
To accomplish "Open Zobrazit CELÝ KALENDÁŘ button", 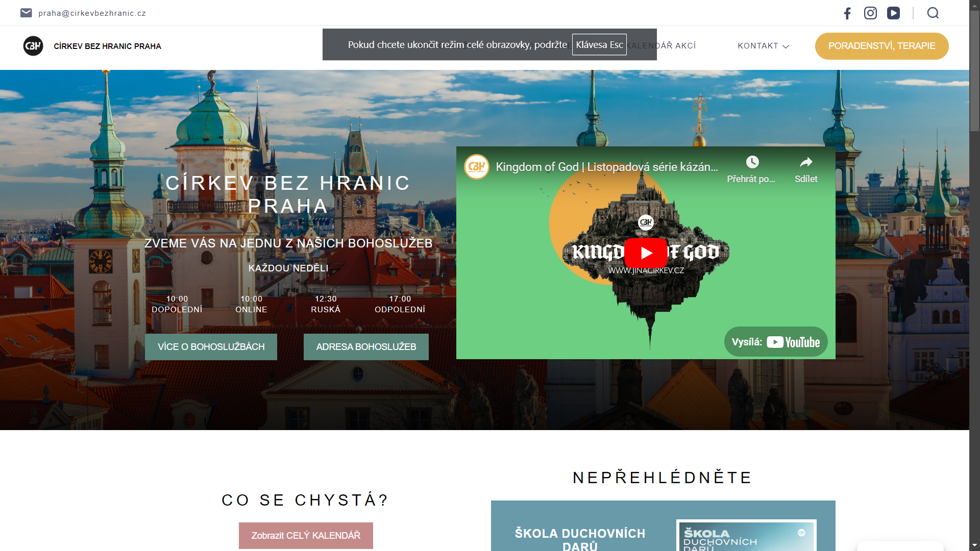I will pos(306,536).
